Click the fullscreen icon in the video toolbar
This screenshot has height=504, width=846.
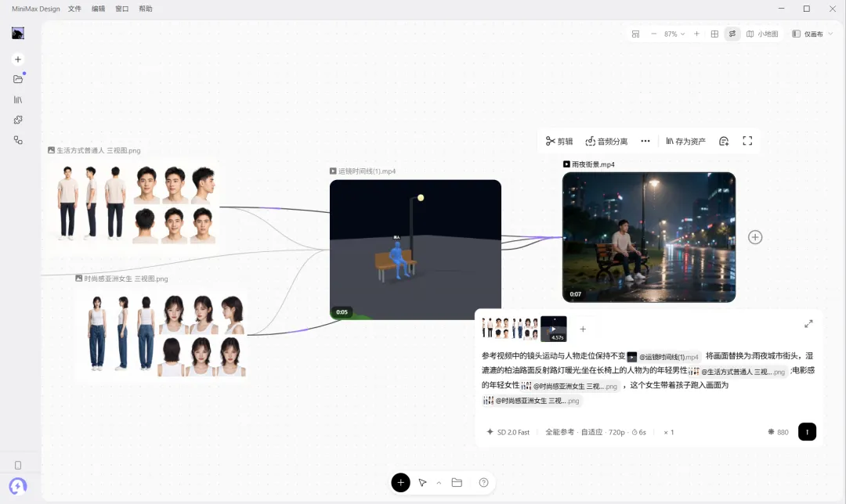pos(747,141)
